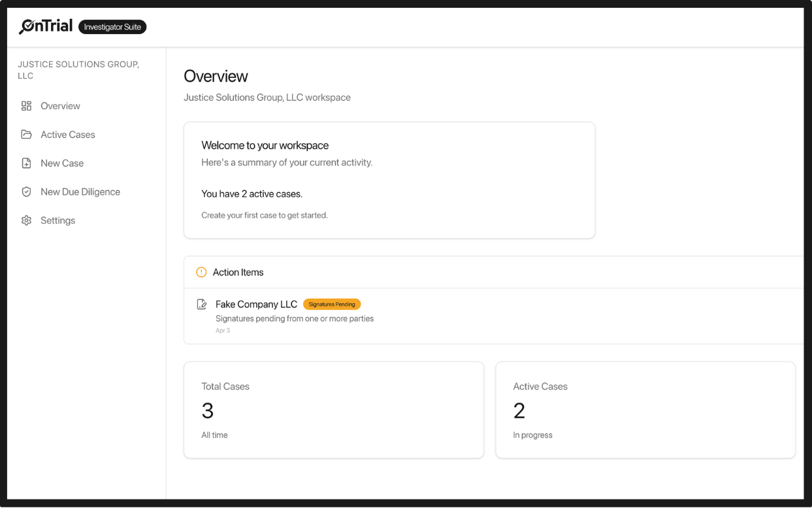This screenshot has height=508, width=812.
Task: Click the Active Cases stat card
Action: 645,410
